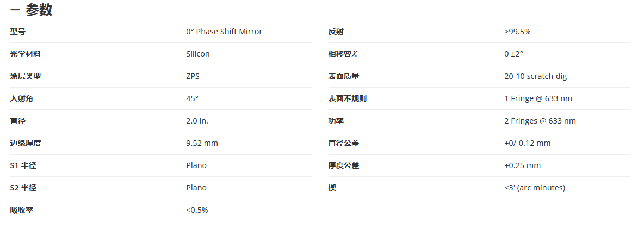Select the 吸收率 <0.5% value
The image size is (644, 247).
click(x=197, y=210)
